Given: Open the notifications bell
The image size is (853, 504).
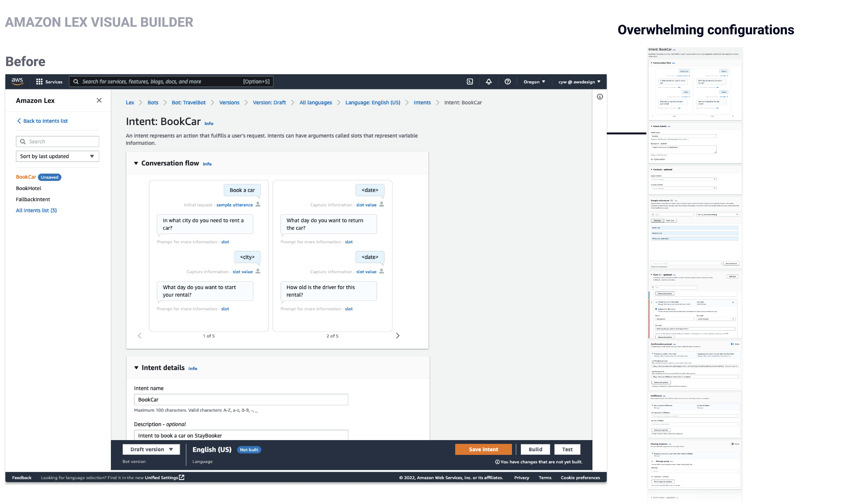Looking at the screenshot, I should [x=489, y=82].
